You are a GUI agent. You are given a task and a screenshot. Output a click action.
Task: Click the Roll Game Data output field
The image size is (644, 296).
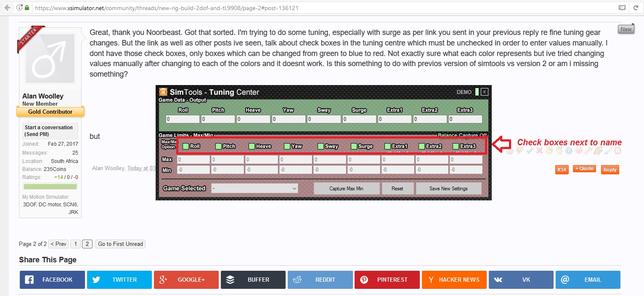tap(183, 119)
